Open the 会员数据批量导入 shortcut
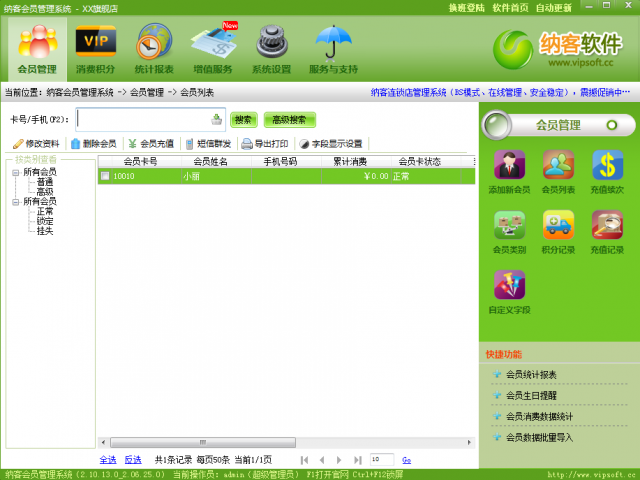This screenshot has width=640, height=480. click(539, 438)
